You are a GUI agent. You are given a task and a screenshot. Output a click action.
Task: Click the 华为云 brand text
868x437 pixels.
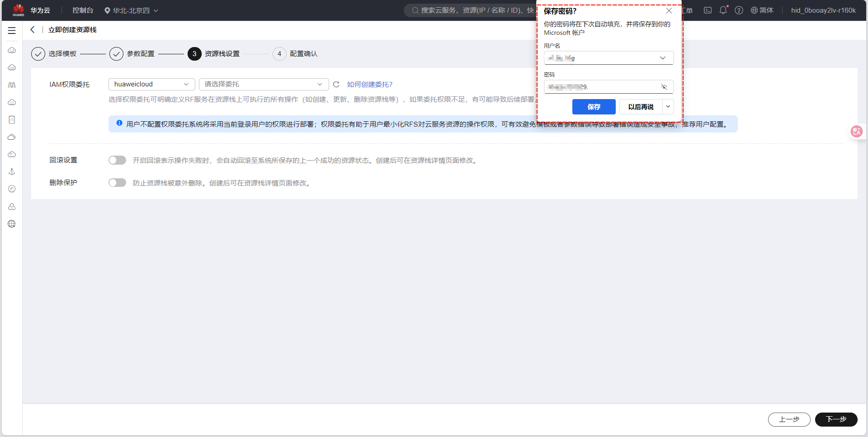coord(40,10)
